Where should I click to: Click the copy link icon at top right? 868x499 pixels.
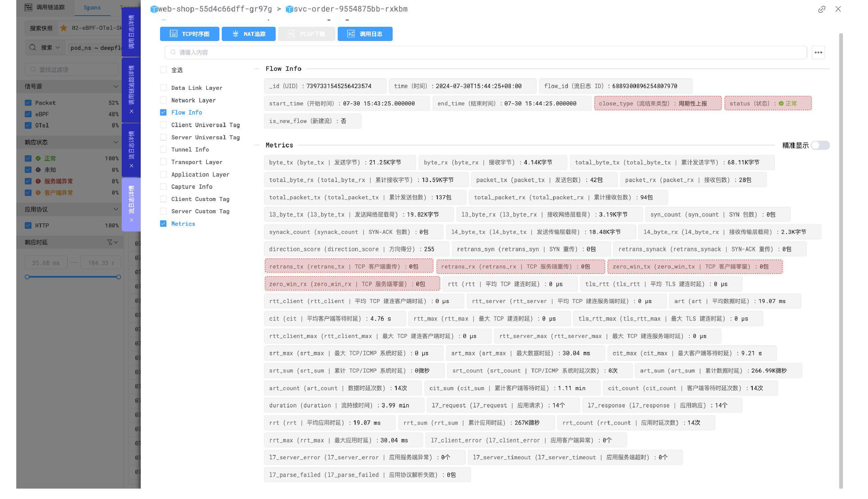822,9
